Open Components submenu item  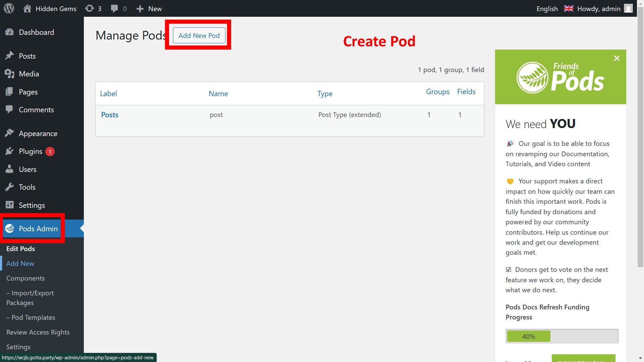[25, 278]
